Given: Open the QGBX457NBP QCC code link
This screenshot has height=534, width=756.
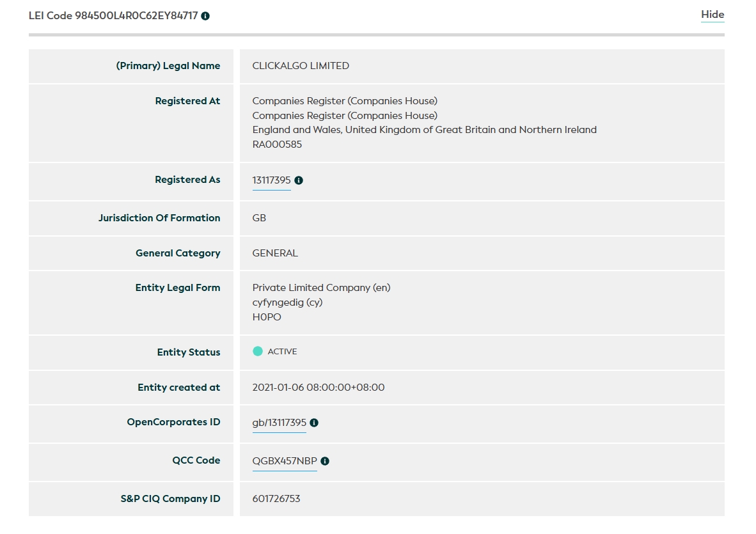Looking at the screenshot, I should 285,461.
